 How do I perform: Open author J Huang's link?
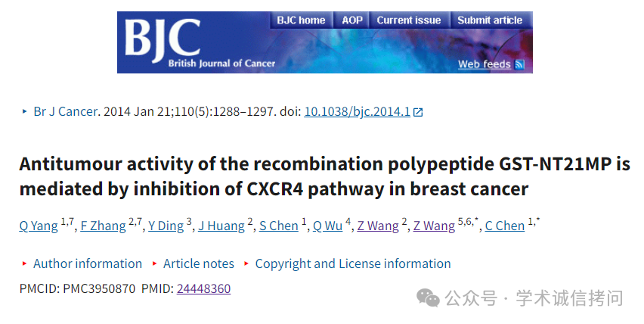click(221, 226)
